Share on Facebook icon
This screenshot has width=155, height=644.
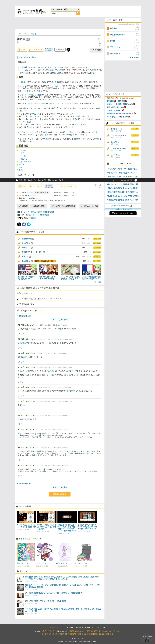coord(24,224)
